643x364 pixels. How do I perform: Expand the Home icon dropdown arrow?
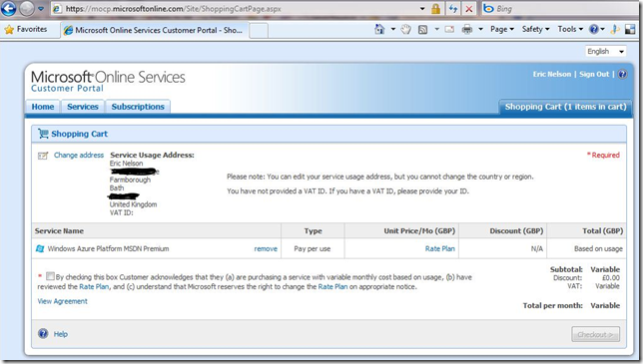point(392,29)
